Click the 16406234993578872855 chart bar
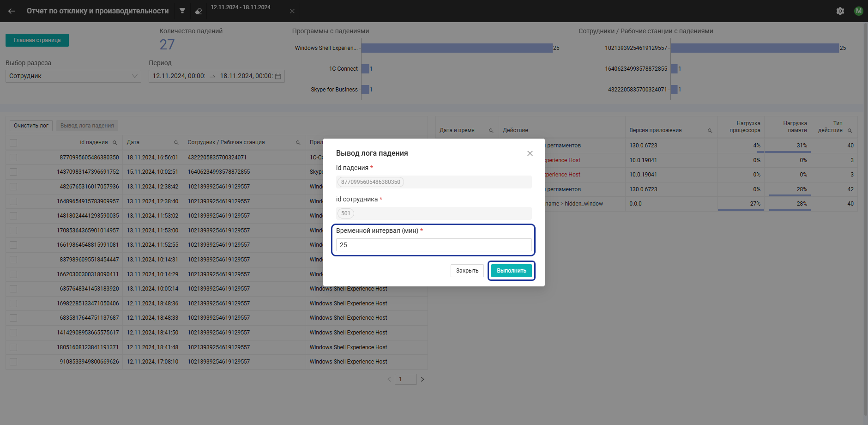Viewport: 868px width, 425px height. [x=674, y=69]
